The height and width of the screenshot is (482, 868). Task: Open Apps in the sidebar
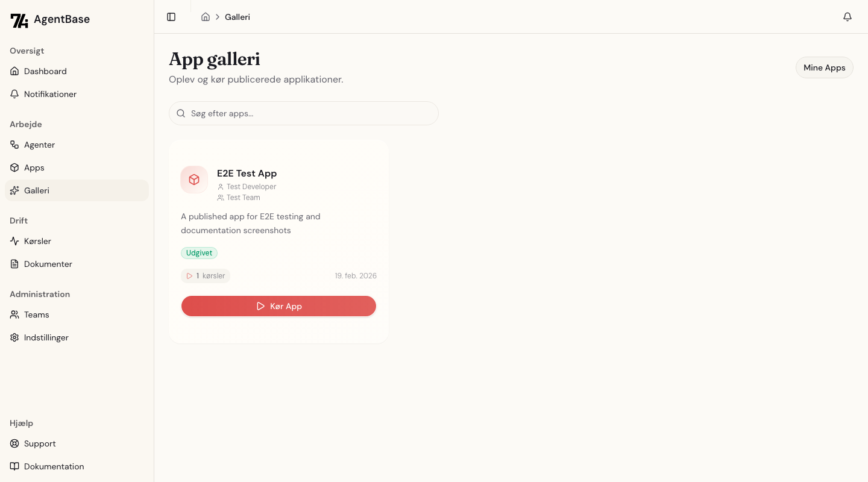(x=34, y=167)
